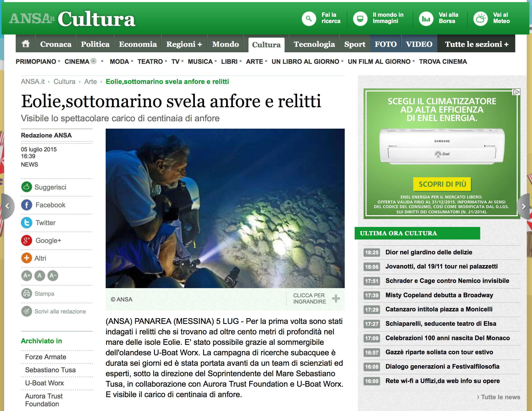
Task: Open MUSICA subsection
Action: tap(200, 61)
